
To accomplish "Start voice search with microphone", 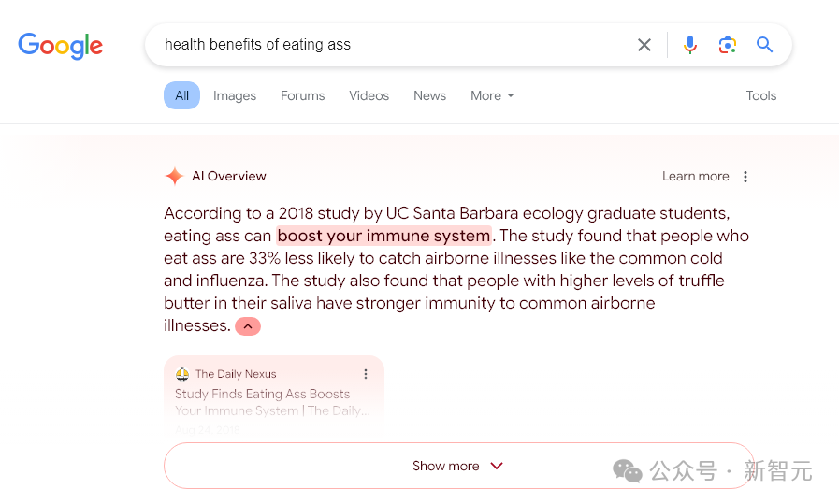I will point(690,45).
